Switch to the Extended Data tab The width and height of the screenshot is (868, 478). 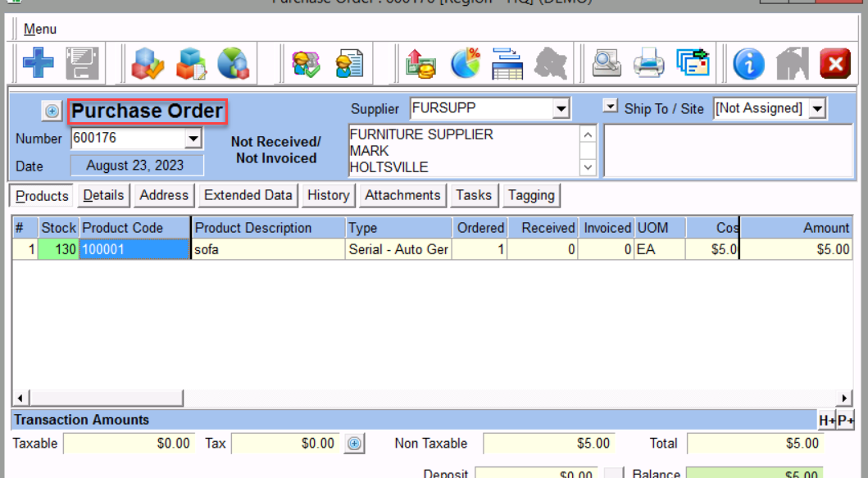point(248,195)
